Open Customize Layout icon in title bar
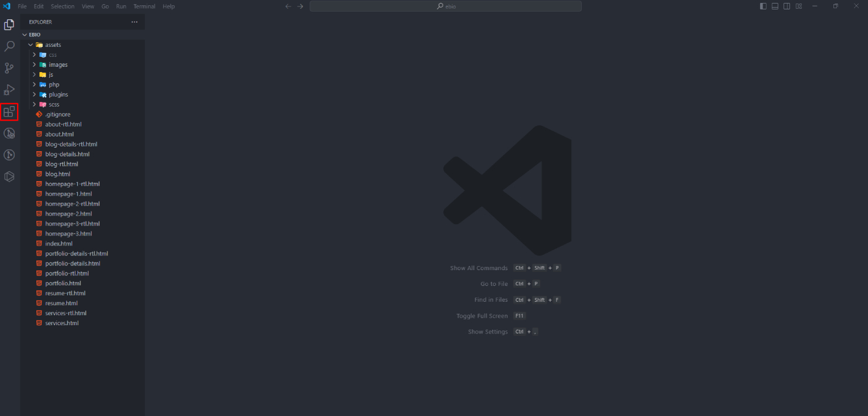868x416 pixels. pos(799,6)
